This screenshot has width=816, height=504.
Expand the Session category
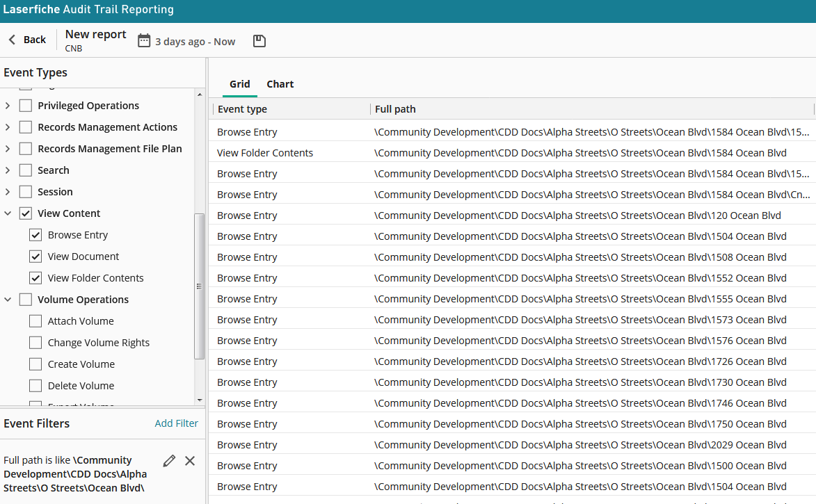(8, 192)
